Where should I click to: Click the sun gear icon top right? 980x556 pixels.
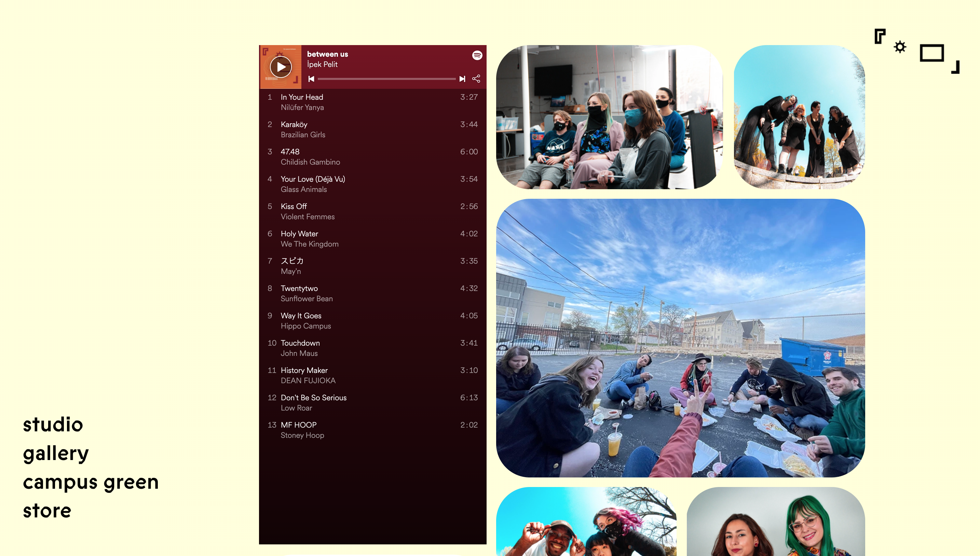coord(900,47)
